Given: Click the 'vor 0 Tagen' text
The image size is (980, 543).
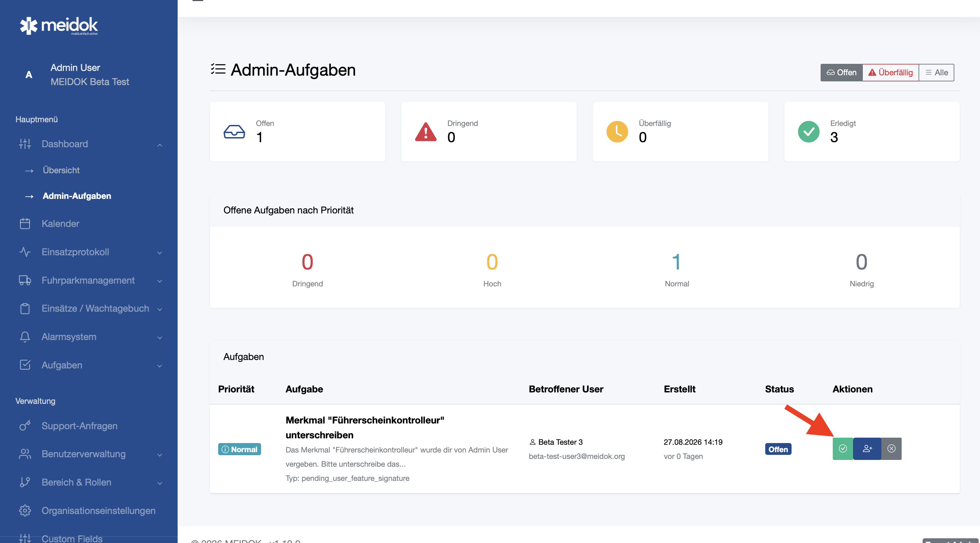Looking at the screenshot, I should click(x=683, y=456).
